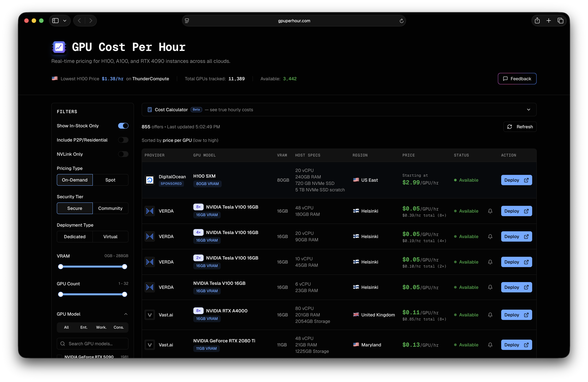Go back with the browser back arrow
Viewport: 588px width, 382px height.
79,21
